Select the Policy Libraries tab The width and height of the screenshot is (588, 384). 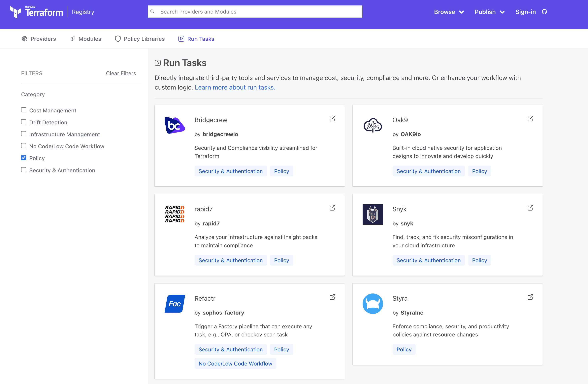pos(144,39)
